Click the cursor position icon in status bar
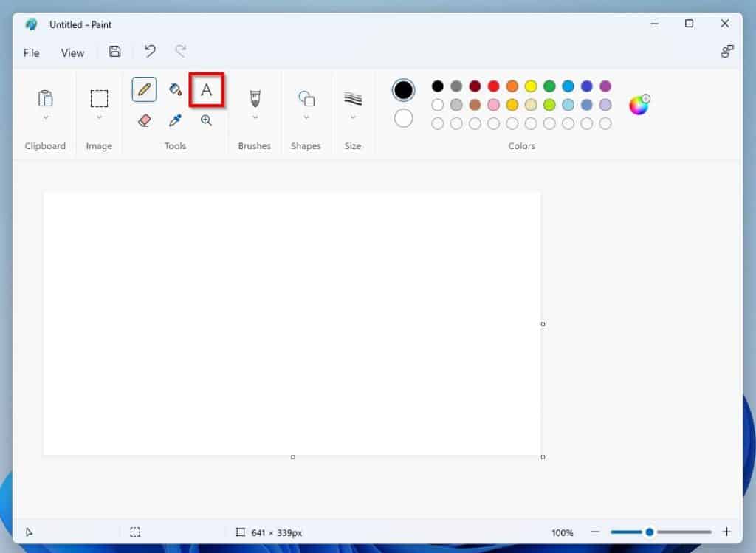Screen dimensions: 756x553 (29, 532)
